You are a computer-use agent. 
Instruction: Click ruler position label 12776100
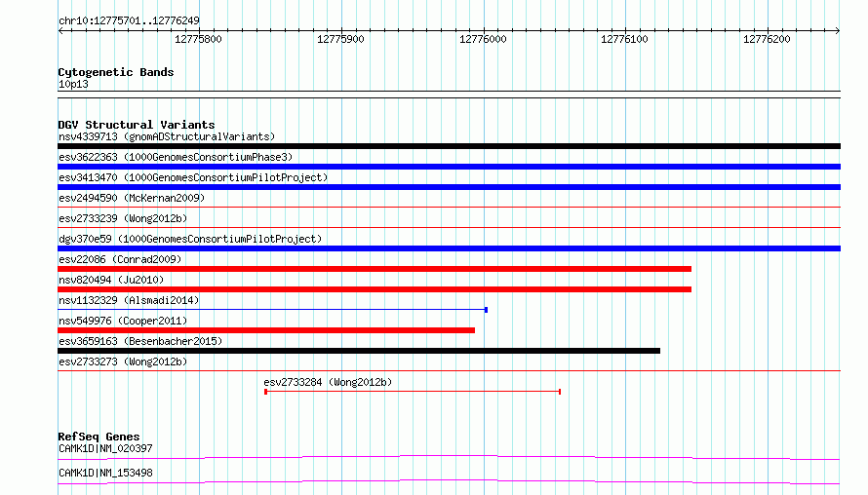click(624, 39)
